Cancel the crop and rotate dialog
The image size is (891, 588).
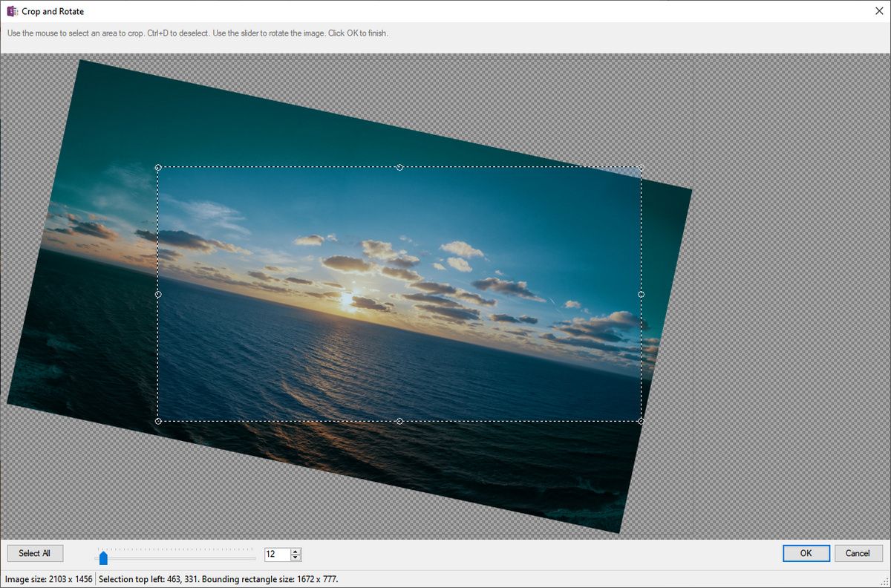point(858,553)
